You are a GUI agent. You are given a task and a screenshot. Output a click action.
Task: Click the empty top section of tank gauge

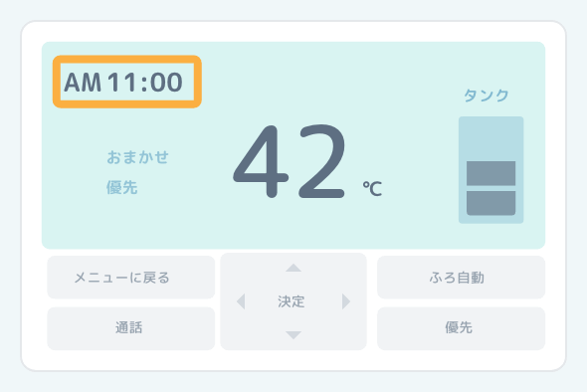[490, 139]
